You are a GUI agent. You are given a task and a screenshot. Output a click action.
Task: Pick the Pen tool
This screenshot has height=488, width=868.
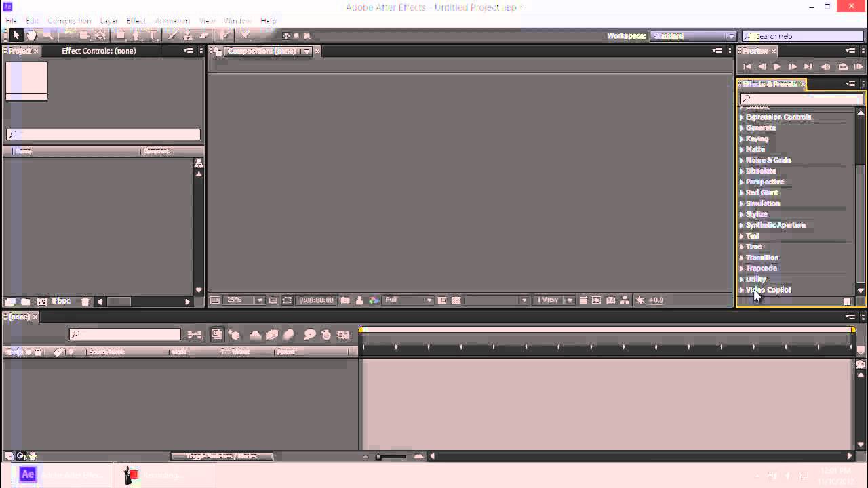pyautogui.click(x=136, y=35)
